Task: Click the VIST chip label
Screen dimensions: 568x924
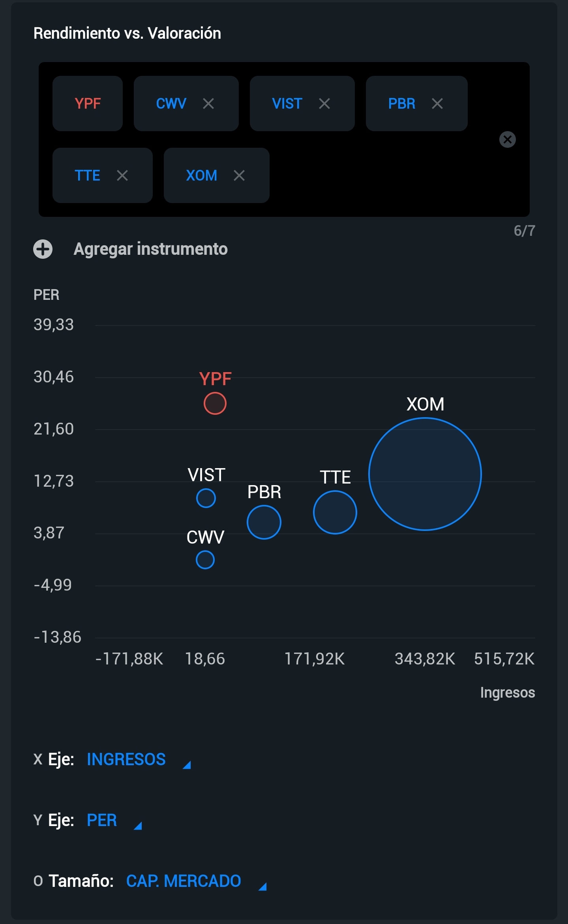Action: 287,104
